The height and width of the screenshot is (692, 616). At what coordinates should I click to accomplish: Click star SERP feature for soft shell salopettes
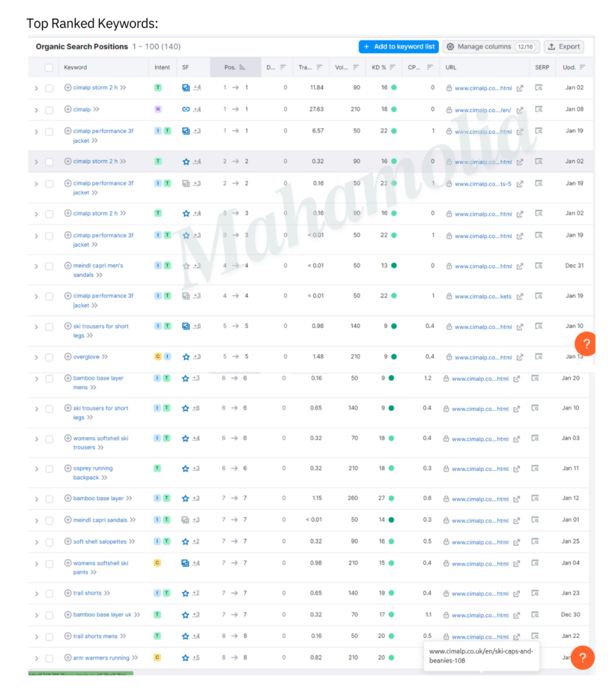coord(185,541)
